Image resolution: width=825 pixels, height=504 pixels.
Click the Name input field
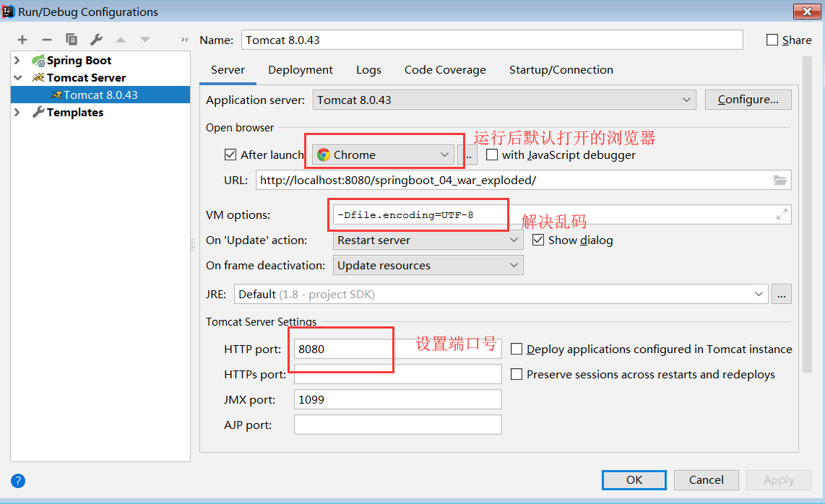pos(492,40)
